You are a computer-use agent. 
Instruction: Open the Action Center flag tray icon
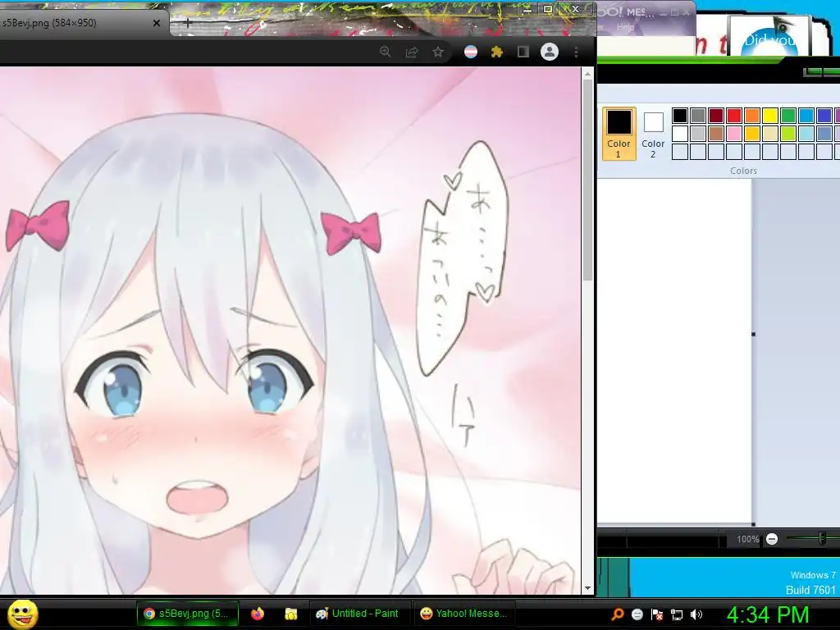click(x=657, y=614)
